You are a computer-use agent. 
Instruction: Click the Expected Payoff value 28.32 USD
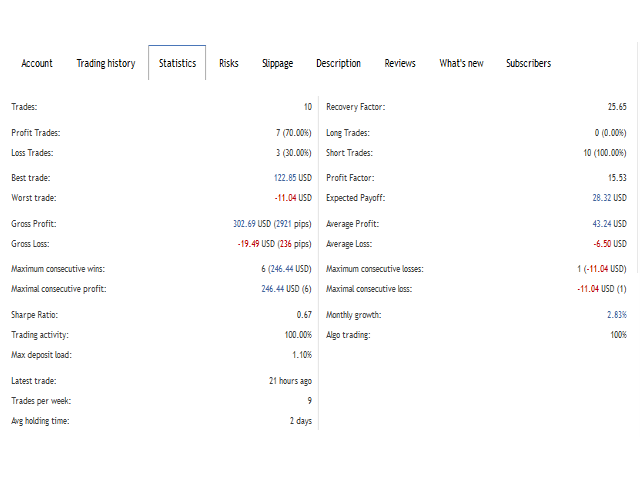point(608,198)
